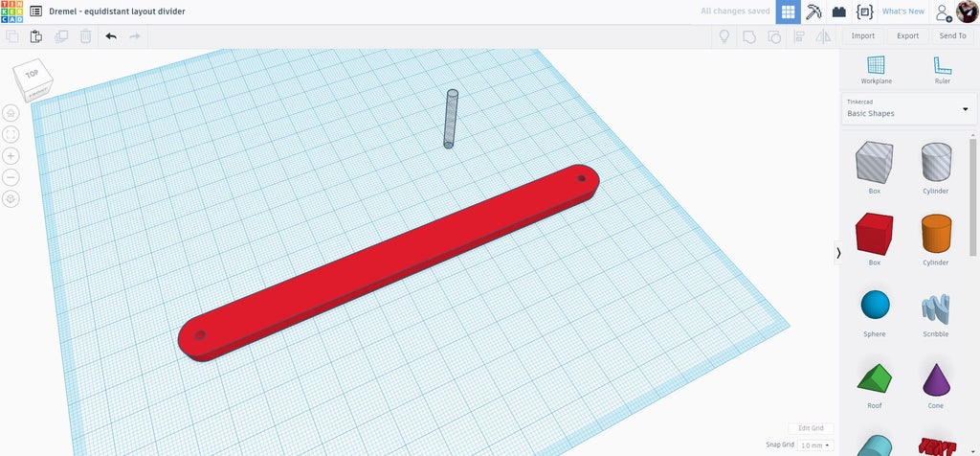The height and width of the screenshot is (456, 980).
Task: Click the Delete trash icon
Action: (85, 36)
